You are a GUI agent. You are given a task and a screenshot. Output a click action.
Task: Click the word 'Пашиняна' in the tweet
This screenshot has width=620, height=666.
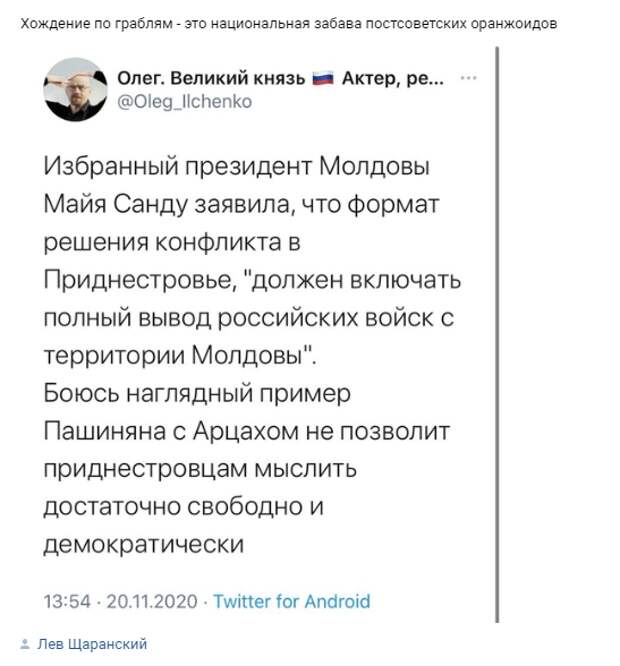point(104,432)
